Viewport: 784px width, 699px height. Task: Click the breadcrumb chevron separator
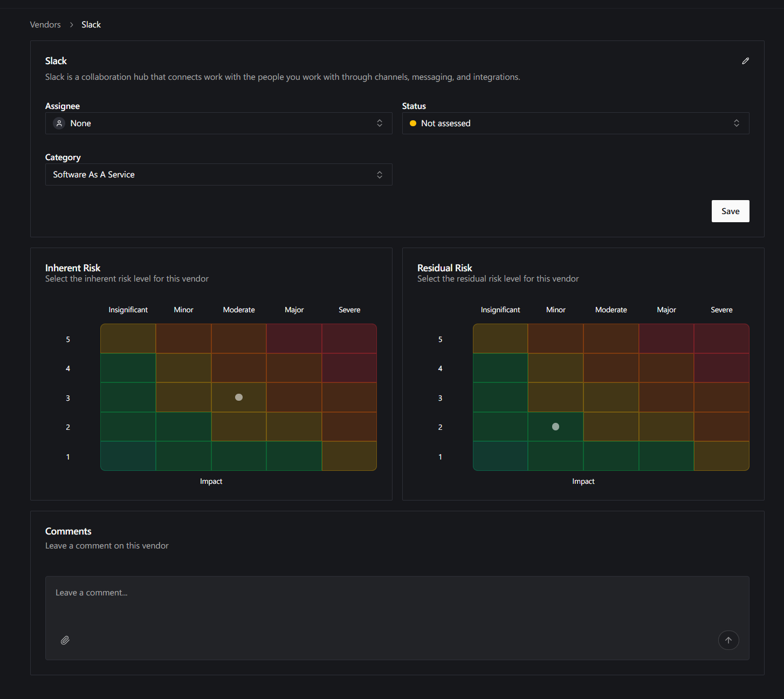pyautogui.click(x=71, y=25)
